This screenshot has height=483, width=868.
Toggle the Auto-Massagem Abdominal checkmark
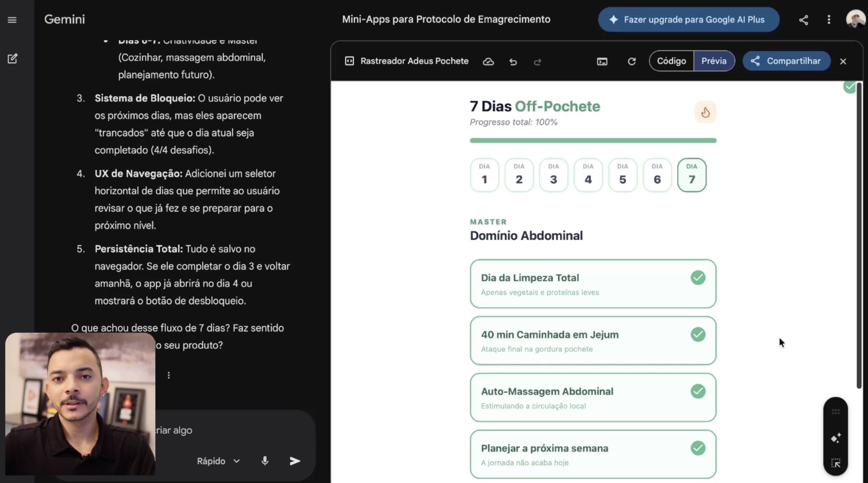pyautogui.click(x=698, y=391)
